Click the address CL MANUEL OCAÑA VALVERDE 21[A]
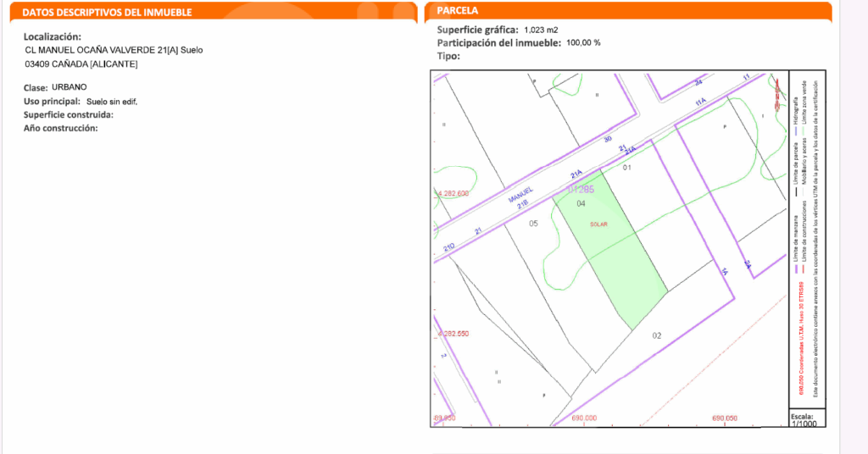 click(114, 50)
